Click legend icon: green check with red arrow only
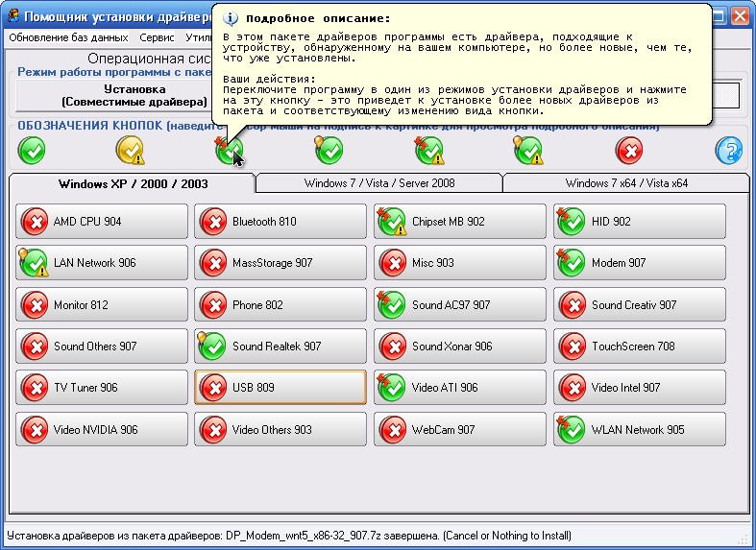This screenshot has height=550, width=756. (x=229, y=151)
